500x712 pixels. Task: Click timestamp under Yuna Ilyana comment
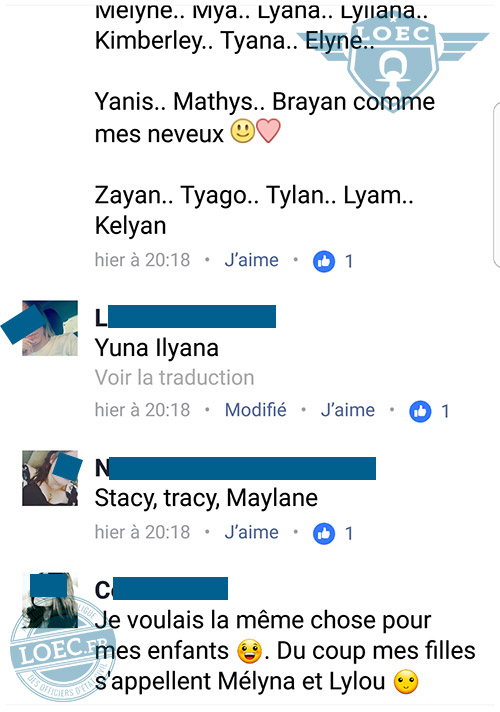(142, 410)
